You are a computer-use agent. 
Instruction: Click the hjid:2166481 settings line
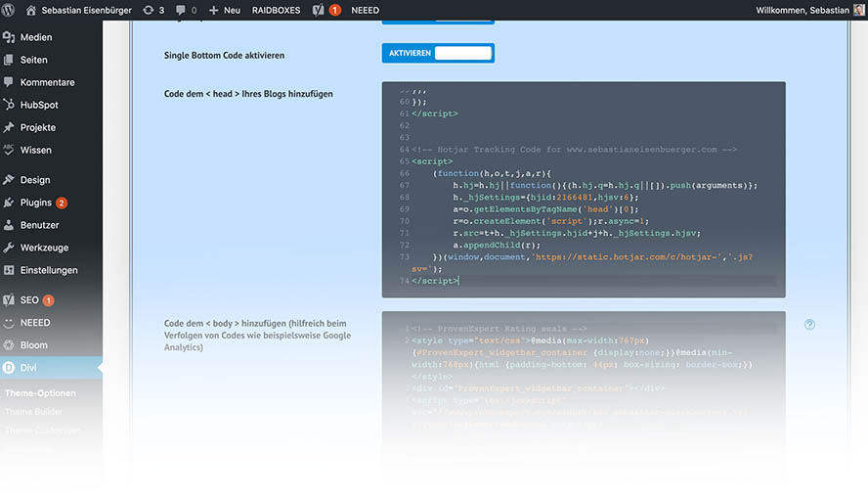(x=545, y=198)
